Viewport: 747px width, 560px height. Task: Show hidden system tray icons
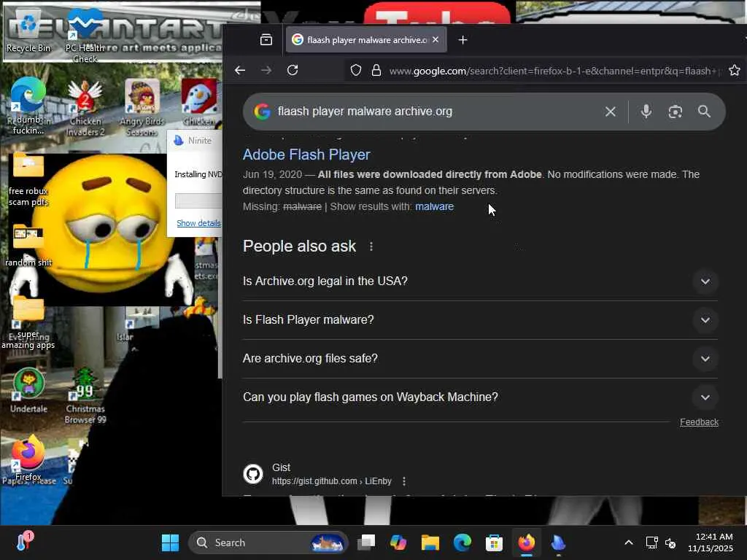click(629, 542)
